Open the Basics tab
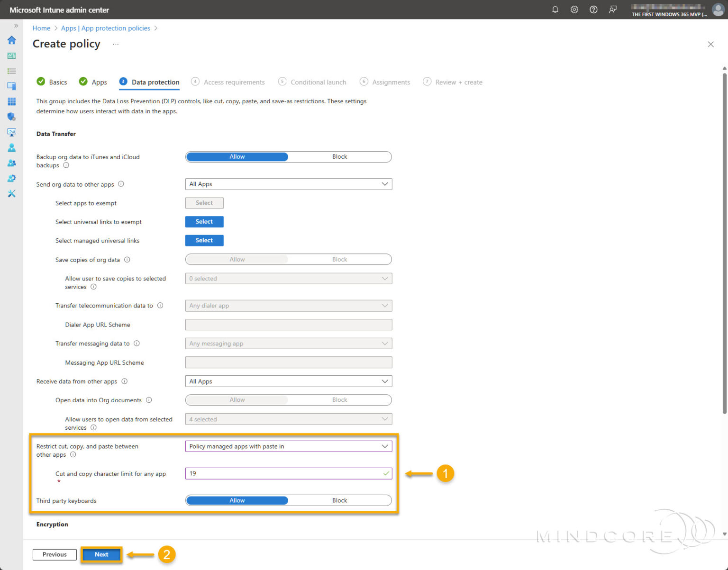 pyautogui.click(x=57, y=82)
